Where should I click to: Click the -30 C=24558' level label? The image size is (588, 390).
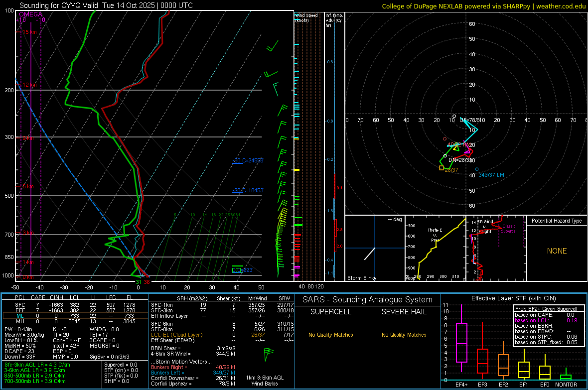248,160
